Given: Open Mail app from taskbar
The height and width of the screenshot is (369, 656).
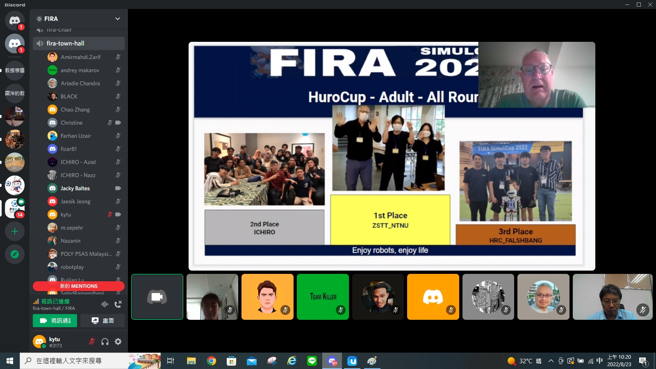Looking at the screenshot, I should click(x=251, y=361).
